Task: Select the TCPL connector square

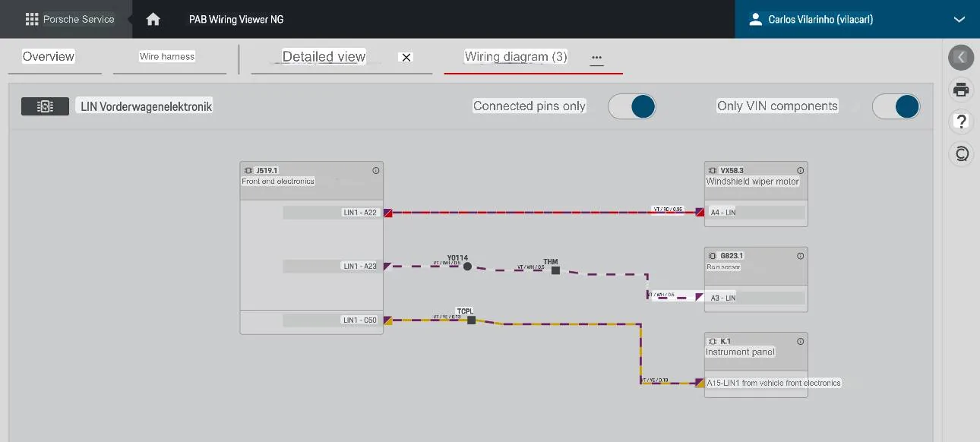Action: (471, 320)
